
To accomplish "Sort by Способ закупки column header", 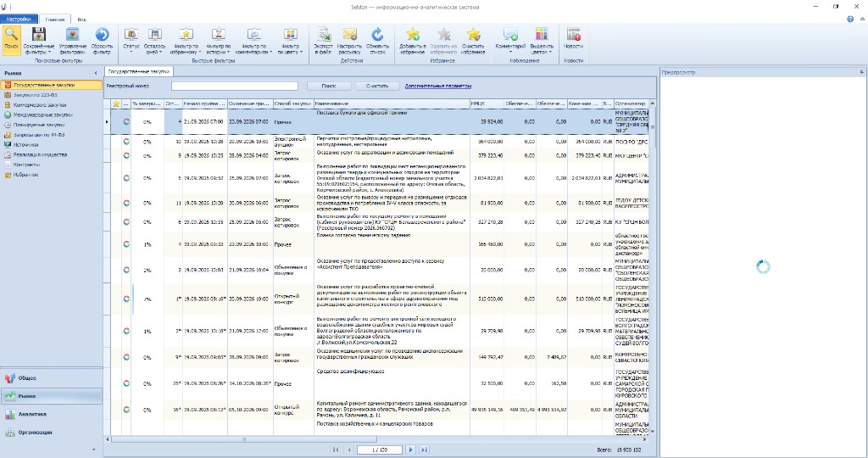I will click(x=292, y=103).
